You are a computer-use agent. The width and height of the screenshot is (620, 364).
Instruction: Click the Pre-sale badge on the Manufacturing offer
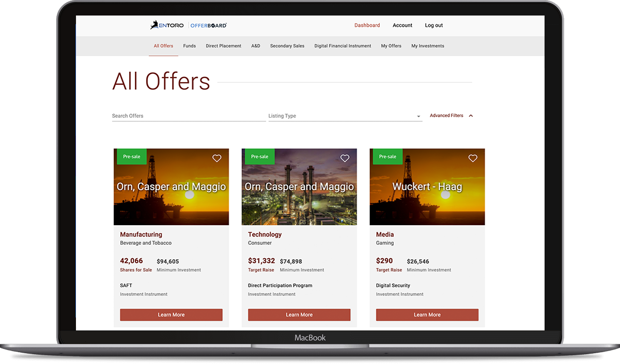click(x=131, y=156)
